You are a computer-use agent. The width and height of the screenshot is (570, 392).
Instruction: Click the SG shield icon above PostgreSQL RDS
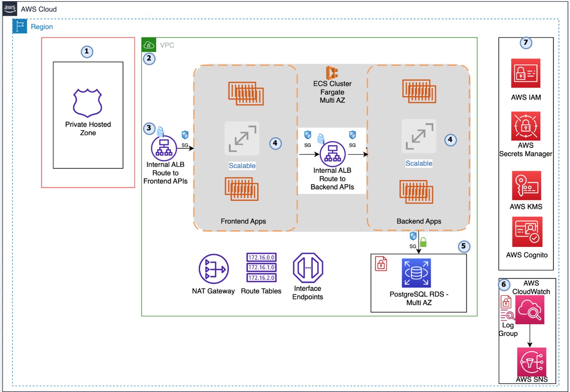coord(413,236)
